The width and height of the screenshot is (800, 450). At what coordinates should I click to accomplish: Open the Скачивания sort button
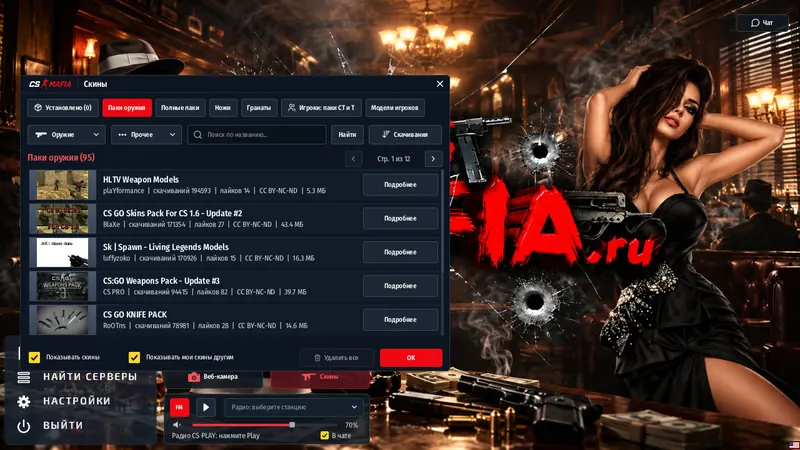tap(405, 135)
